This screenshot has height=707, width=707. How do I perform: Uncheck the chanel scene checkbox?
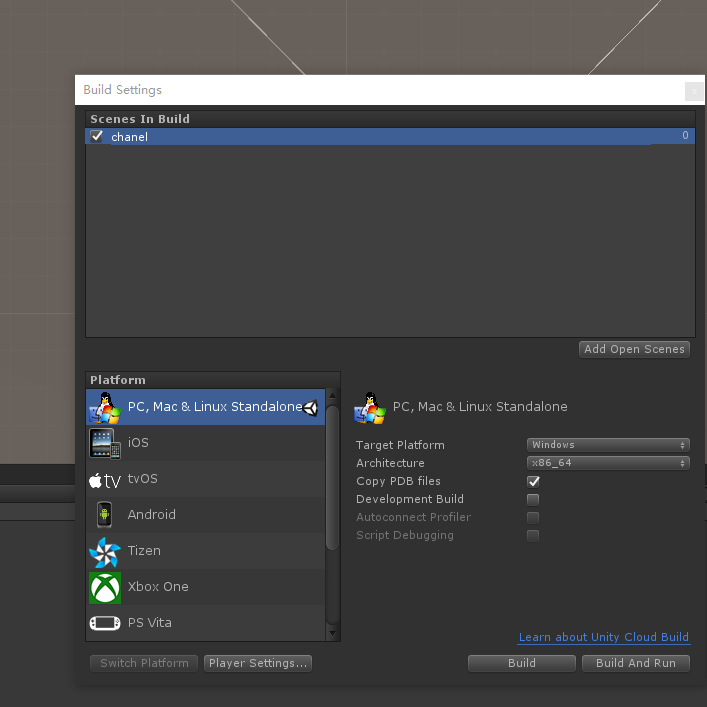[96, 136]
